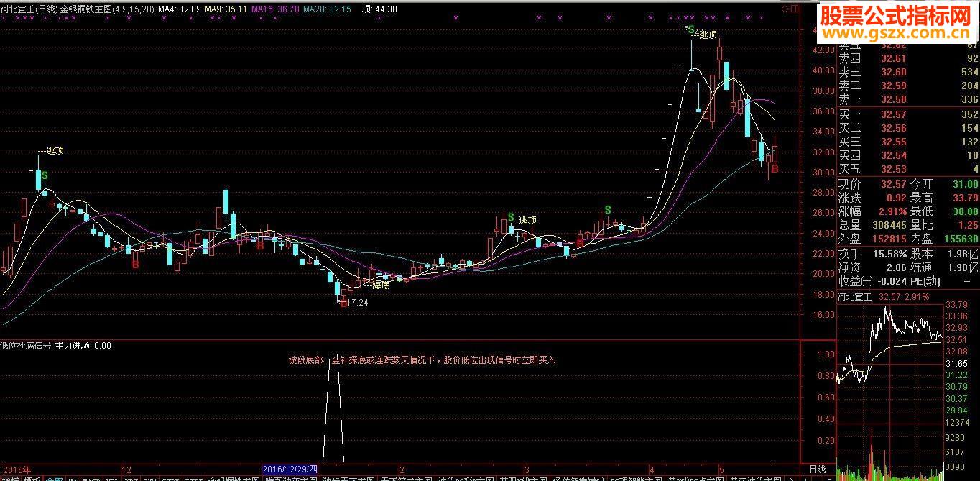Click the 17.24 low price label

point(357,303)
